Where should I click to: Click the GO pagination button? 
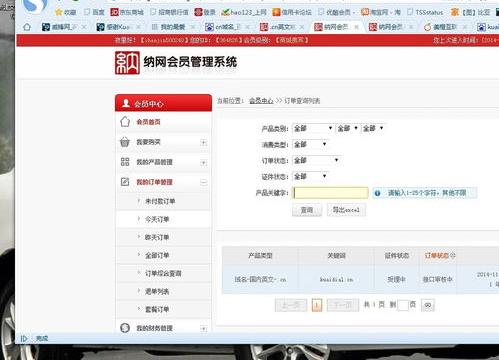pos(428,305)
